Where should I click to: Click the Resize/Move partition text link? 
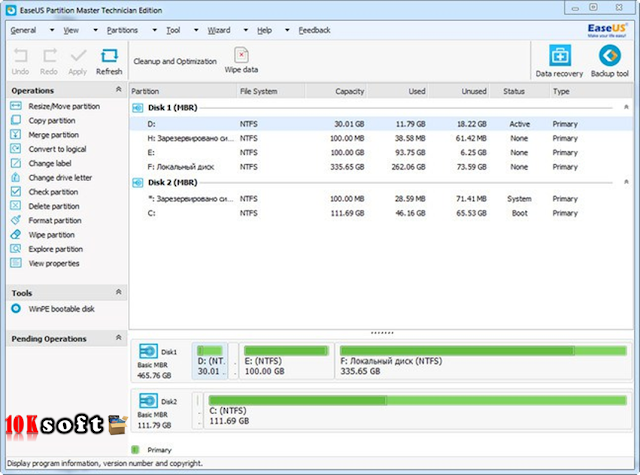(x=64, y=106)
